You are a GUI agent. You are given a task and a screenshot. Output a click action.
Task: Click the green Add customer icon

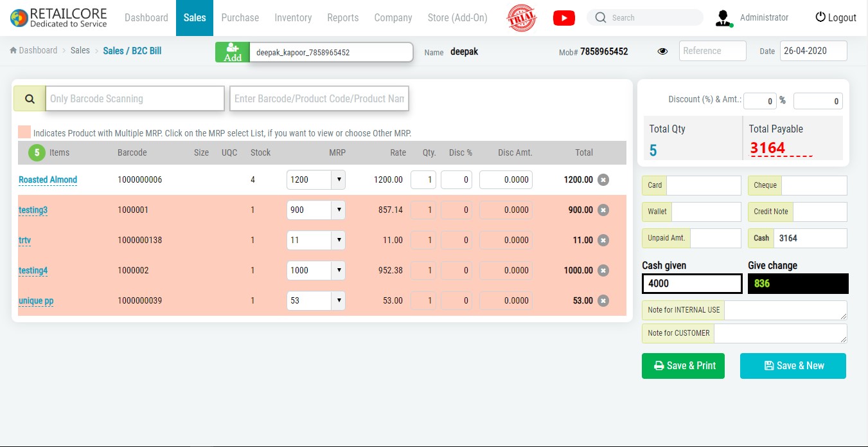tap(232, 52)
